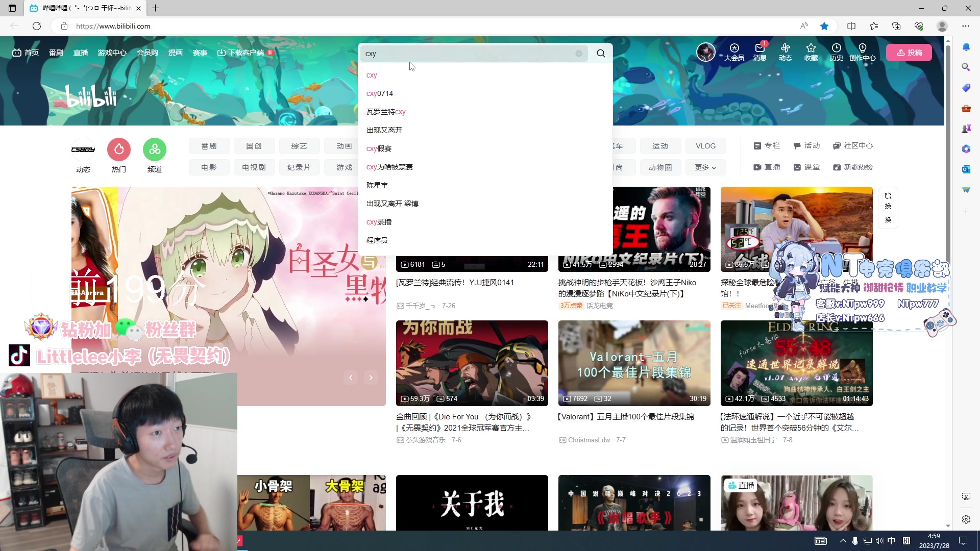Go to 首页 home link
Viewport: 980px width, 551px height.
[x=26, y=53]
